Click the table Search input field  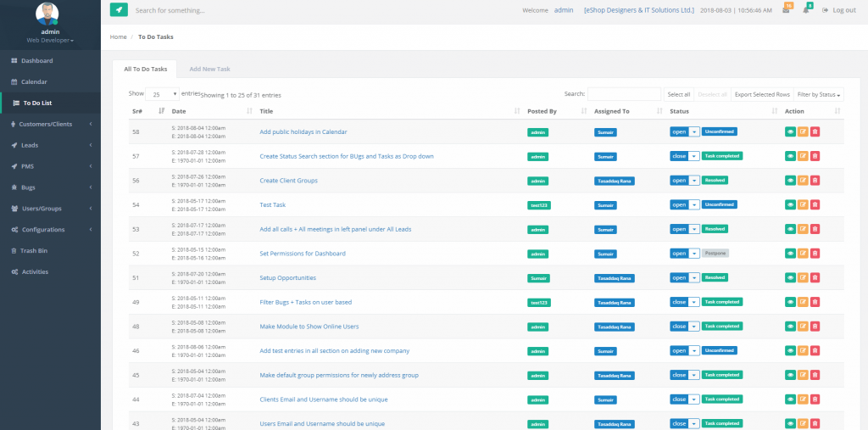pos(624,94)
